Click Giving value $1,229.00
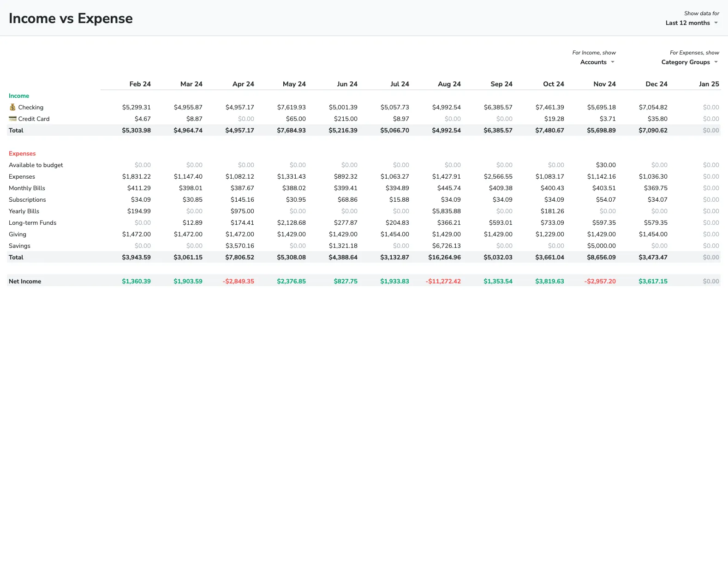The width and height of the screenshot is (728, 577). pyautogui.click(x=550, y=234)
